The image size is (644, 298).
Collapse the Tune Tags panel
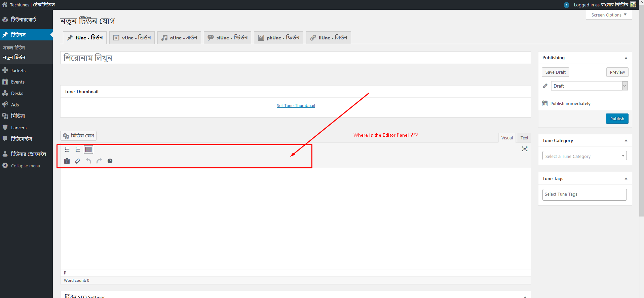[x=626, y=179]
